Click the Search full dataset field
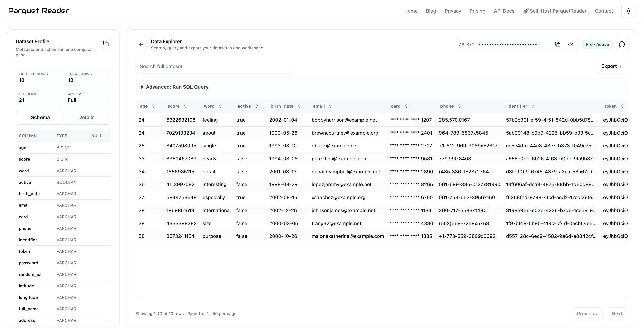This screenshot has height=333, width=644. click(x=214, y=66)
